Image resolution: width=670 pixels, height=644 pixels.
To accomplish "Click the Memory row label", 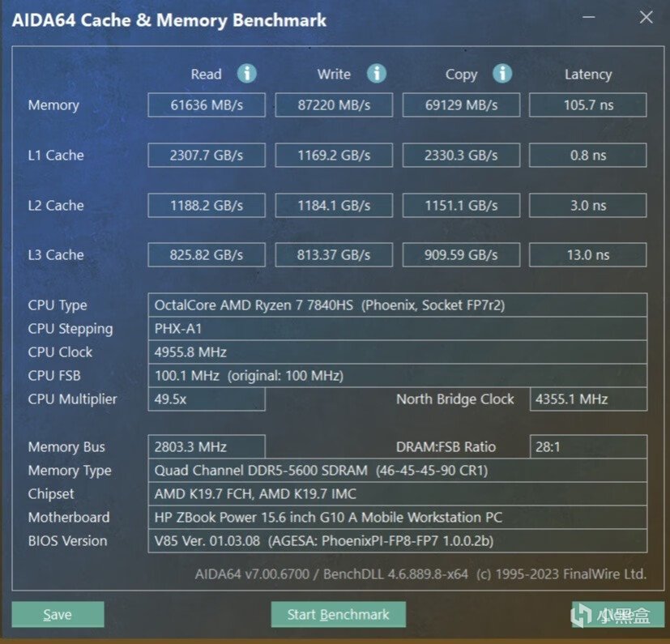I will coord(53,105).
